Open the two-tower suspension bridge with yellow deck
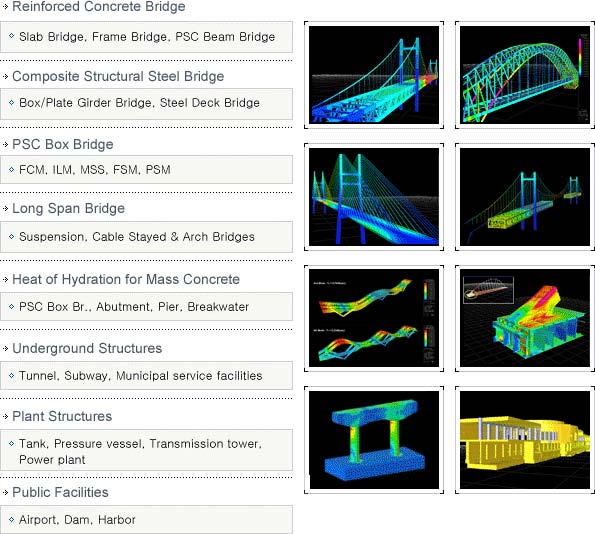 point(525,197)
